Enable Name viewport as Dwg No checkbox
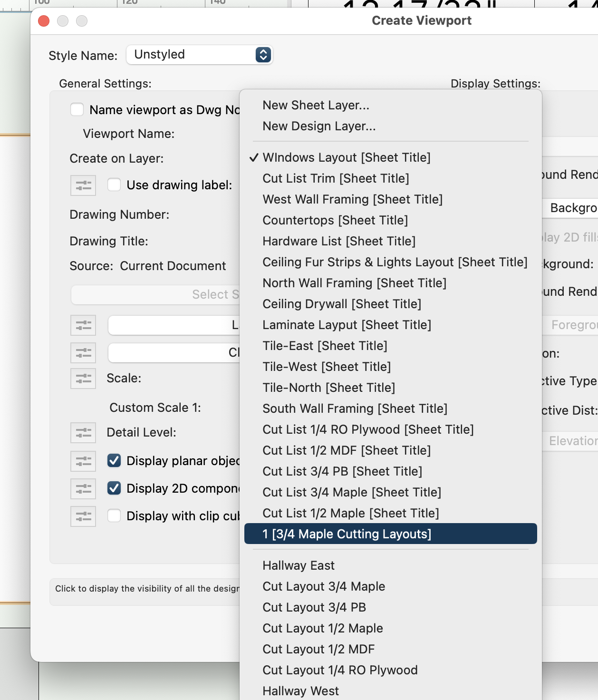This screenshot has height=700, width=598. click(x=76, y=109)
